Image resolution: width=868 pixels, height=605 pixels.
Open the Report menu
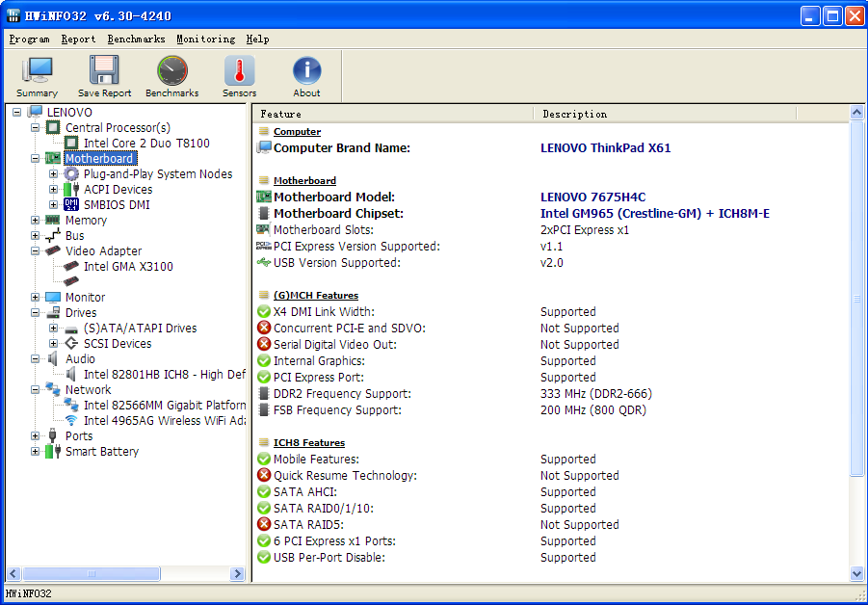78,39
